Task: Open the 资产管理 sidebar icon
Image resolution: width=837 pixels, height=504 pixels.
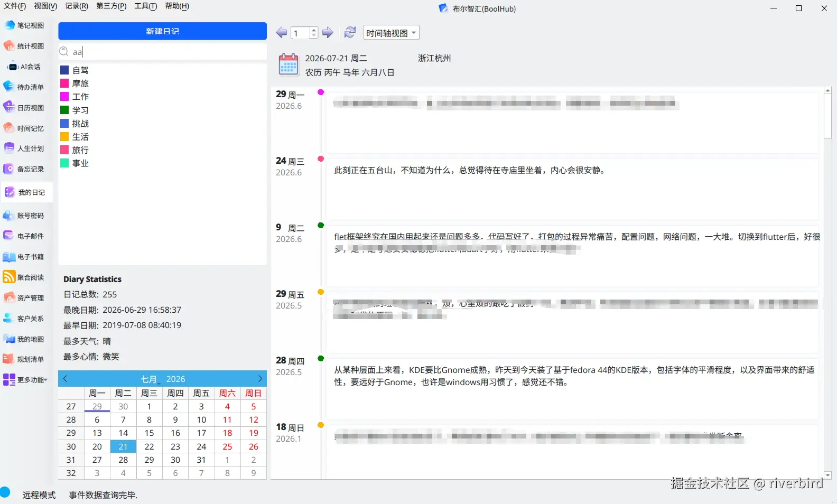Action: pyautogui.click(x=10, y=298)
